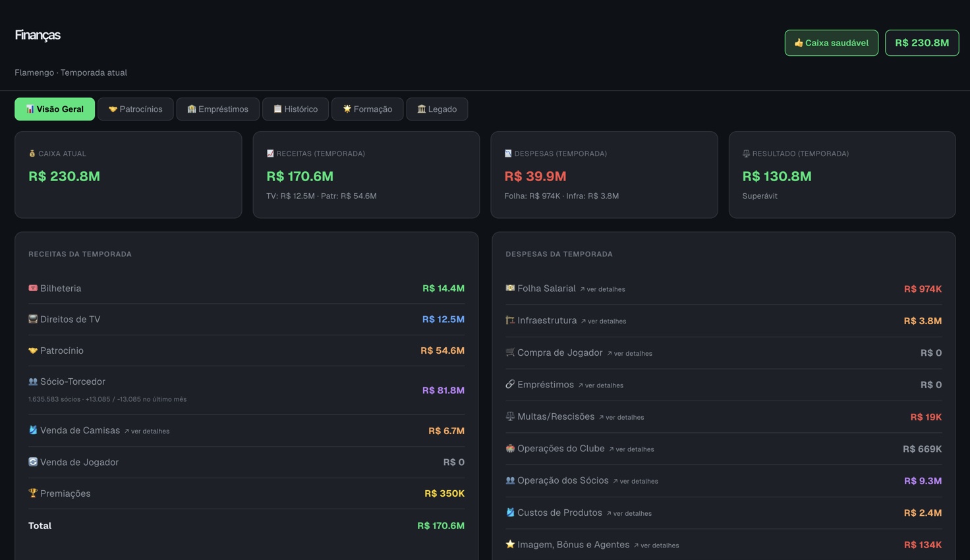This screenshot has height=560, width=970.
Task: Click the people icon beside Sócio-Torcedor
Action: click(33, 381)
